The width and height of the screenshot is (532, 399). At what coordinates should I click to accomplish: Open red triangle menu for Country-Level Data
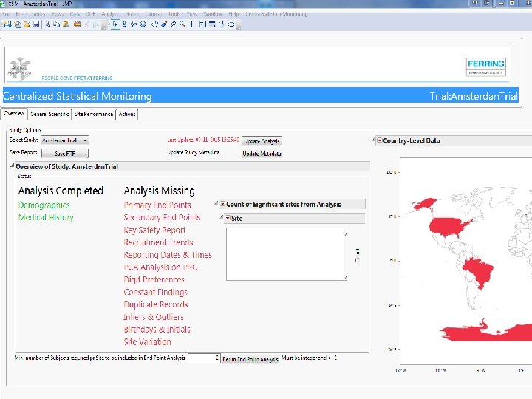point(380,140)
